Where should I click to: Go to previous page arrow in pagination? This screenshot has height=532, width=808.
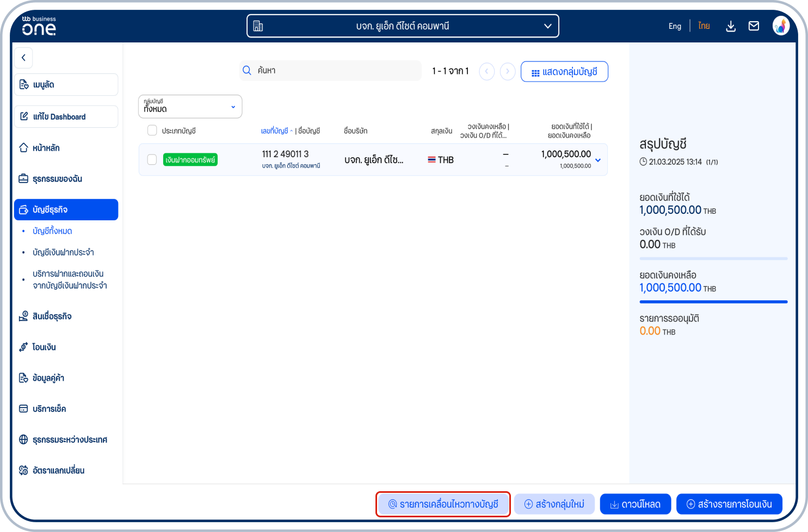486,71
